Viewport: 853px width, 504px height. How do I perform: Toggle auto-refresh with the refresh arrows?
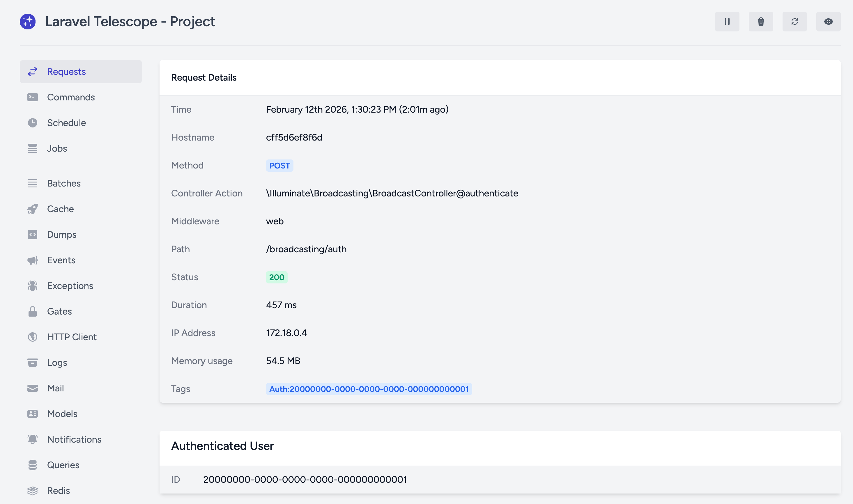tap(794, 22)
